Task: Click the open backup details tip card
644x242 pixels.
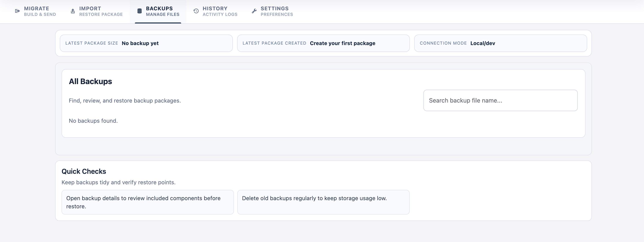Action: 147,202
